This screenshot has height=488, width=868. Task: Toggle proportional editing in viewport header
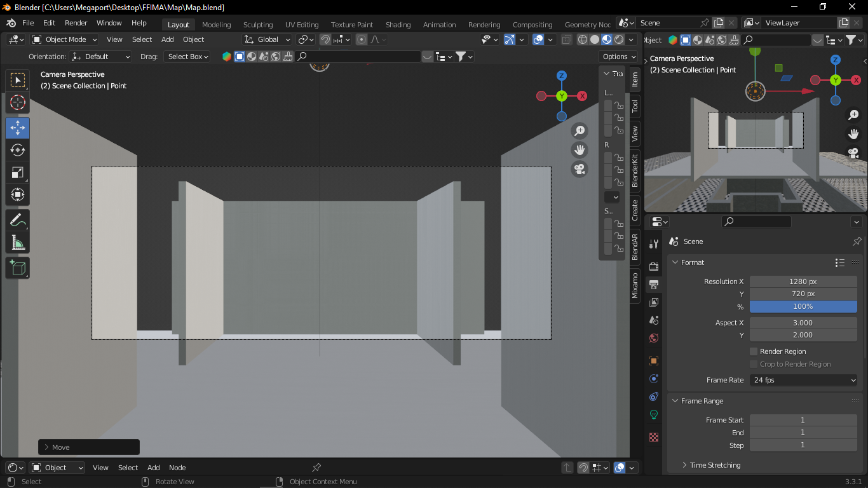(x=362, y=39)
